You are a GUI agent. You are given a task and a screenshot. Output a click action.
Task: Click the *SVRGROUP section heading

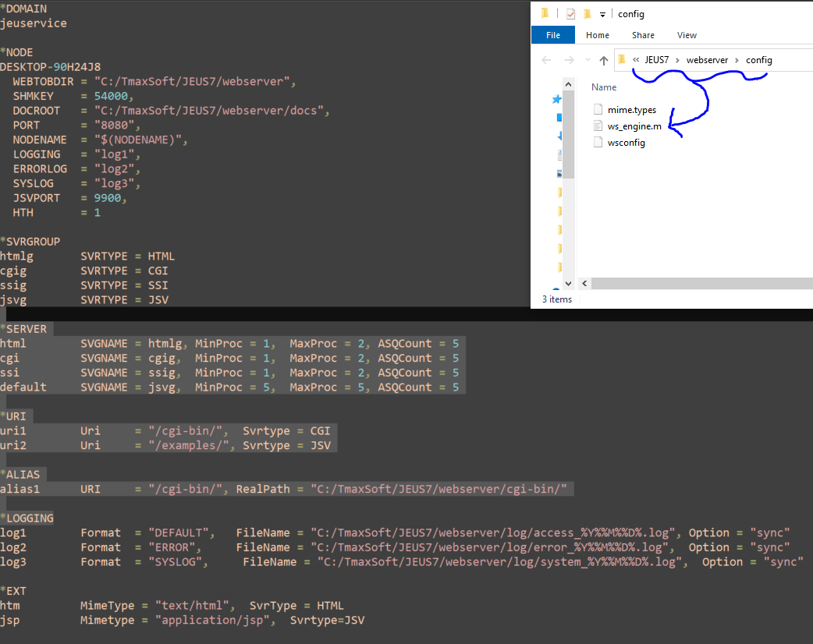30,242
